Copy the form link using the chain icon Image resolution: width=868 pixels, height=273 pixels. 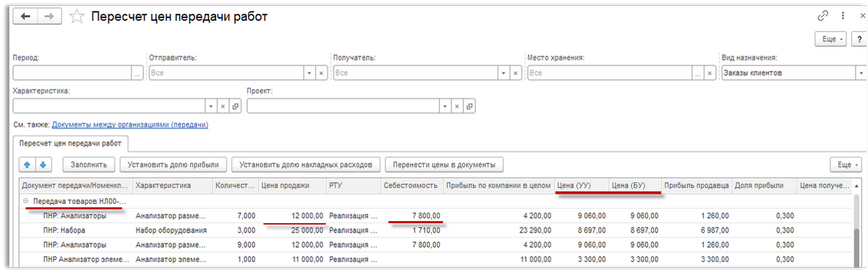click(x=822, y=16)
